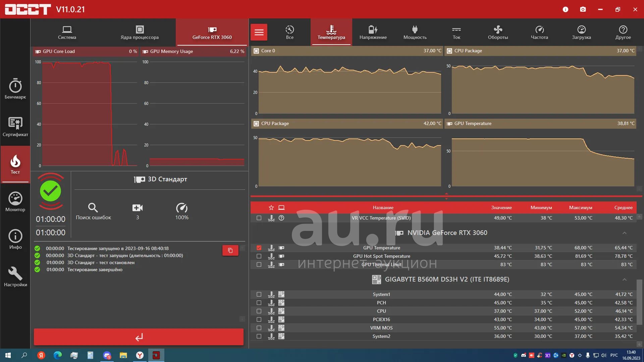Switch to the Мощность tab
Screen dimensions: 644x362
pyautogui.click(x=415, y=33)
